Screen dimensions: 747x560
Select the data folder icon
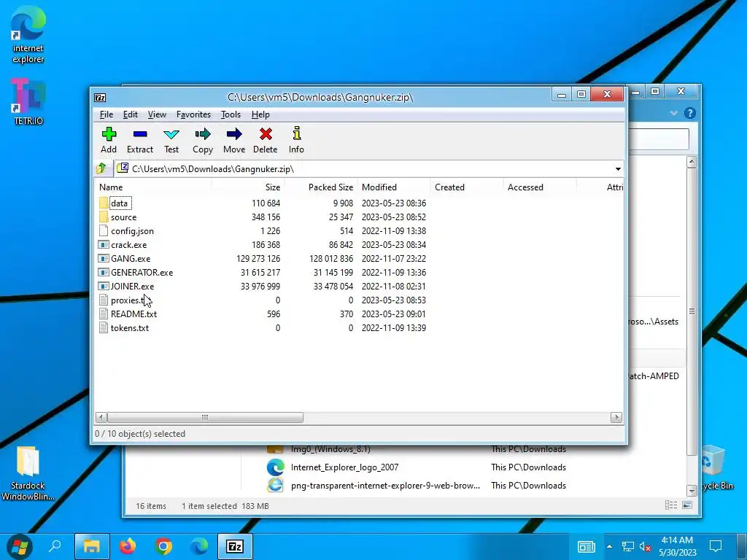(104, 203)
